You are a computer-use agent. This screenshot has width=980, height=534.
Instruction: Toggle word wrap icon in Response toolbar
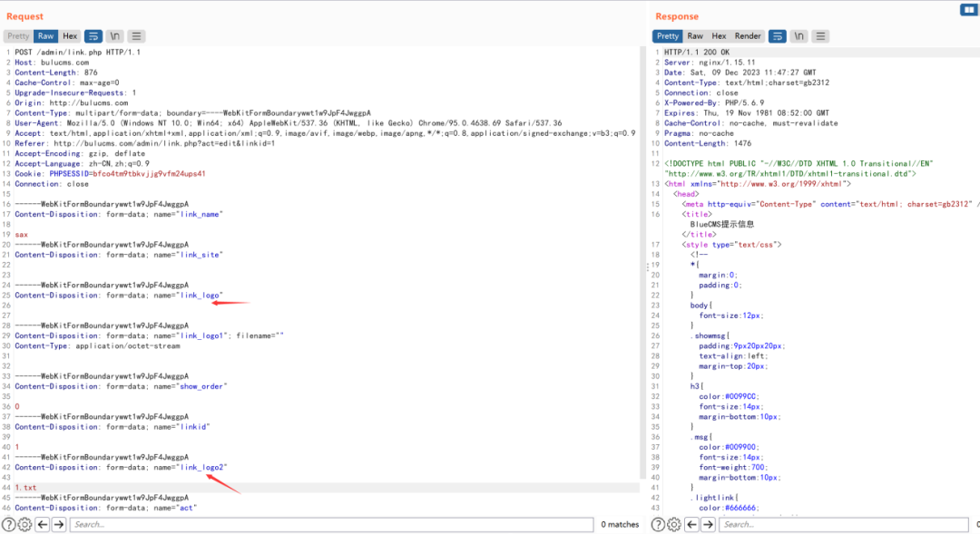[x=777, y=36]
